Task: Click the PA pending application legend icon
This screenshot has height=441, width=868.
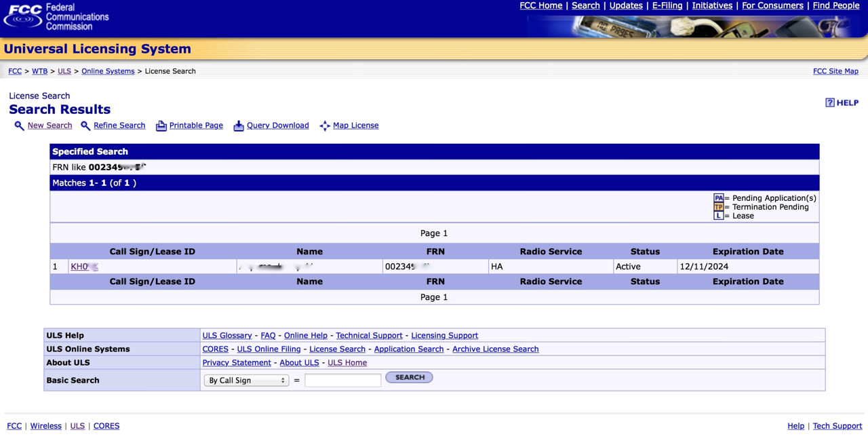Action: tap(719, 198)
